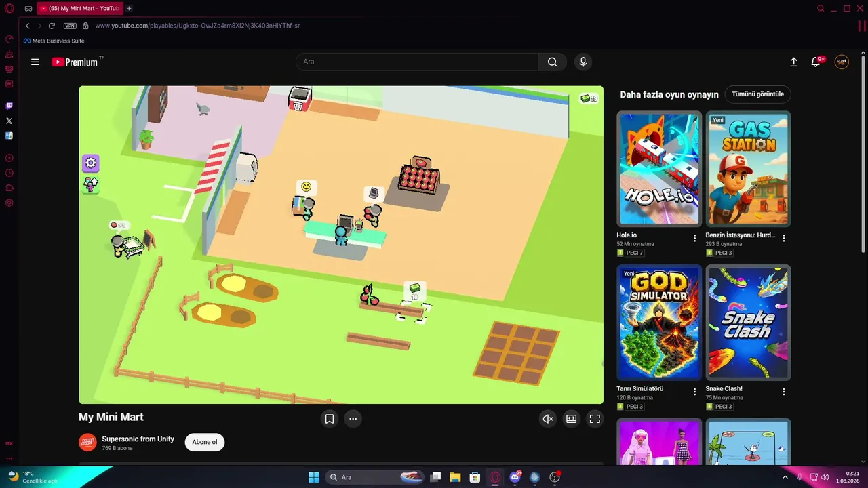
Task: Toggle the VPN badge in address bar
Action: coord(70,26)
